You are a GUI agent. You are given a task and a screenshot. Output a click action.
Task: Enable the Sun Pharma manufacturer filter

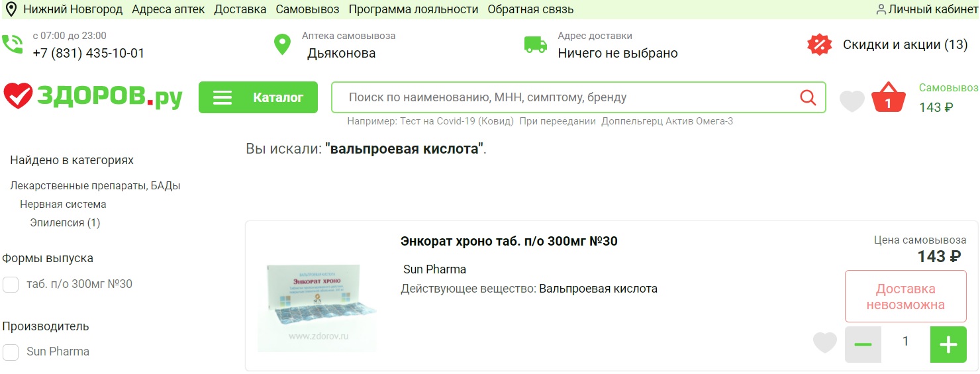pyautogui.click(x=11, y=352)
